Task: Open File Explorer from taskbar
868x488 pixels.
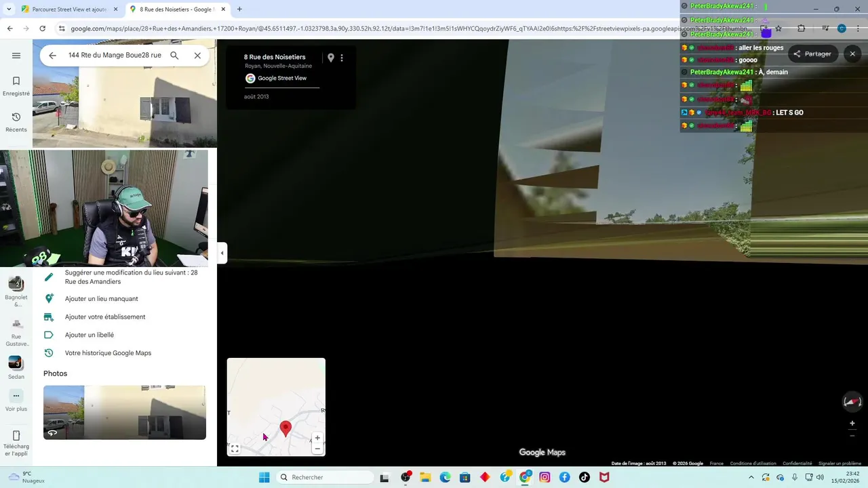Action: 425,477
